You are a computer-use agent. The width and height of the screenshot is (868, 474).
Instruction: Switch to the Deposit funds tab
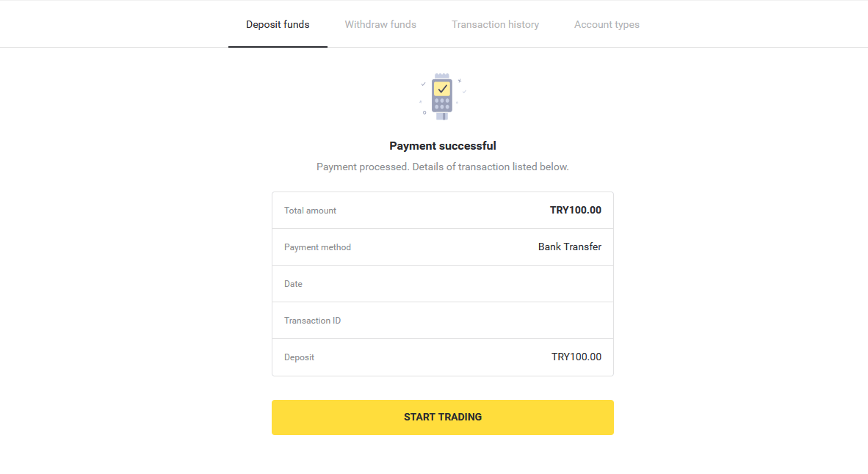[x=278, y=24]
